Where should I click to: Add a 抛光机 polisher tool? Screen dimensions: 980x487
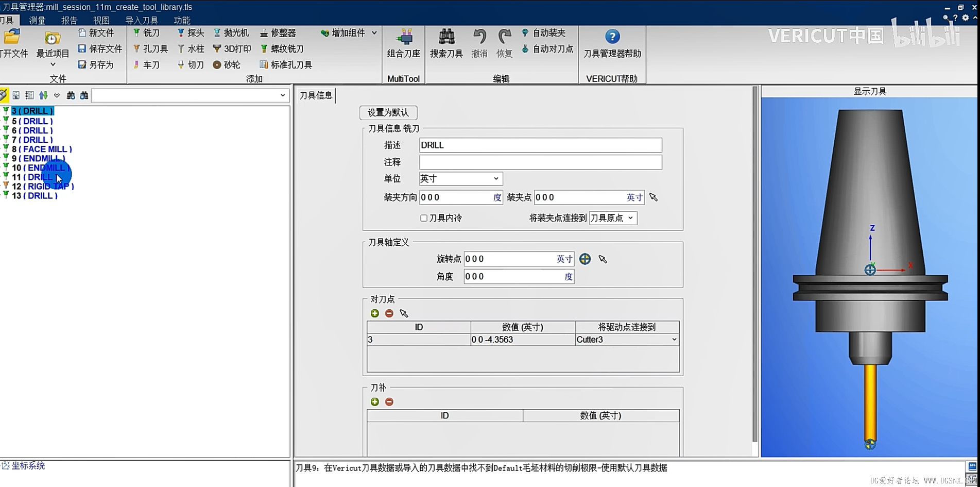tap(231, 33)
